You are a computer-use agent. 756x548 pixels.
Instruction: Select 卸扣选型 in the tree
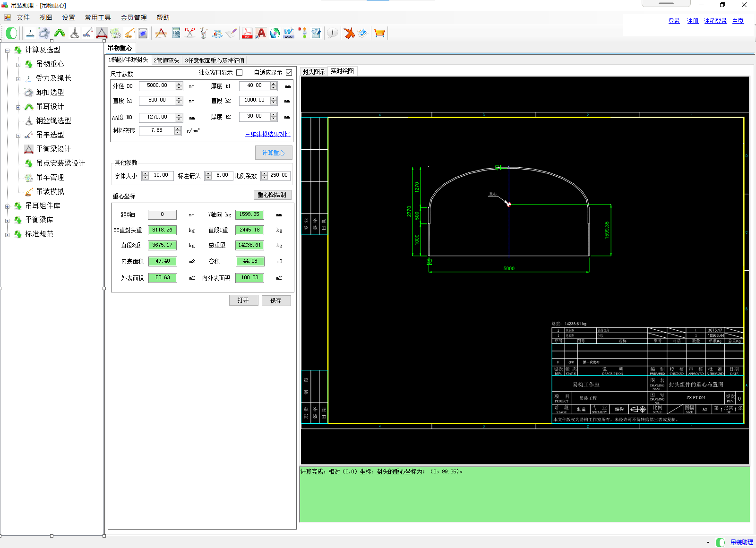pos(50,93)
